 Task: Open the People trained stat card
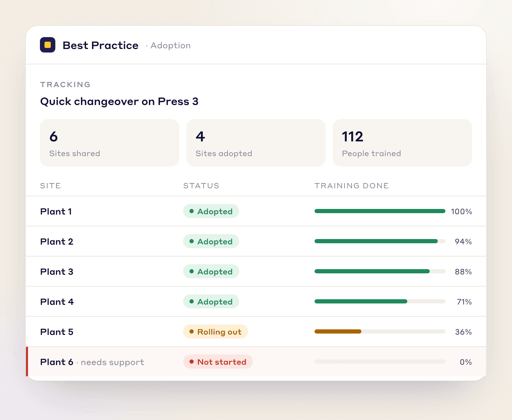(402, 143)
